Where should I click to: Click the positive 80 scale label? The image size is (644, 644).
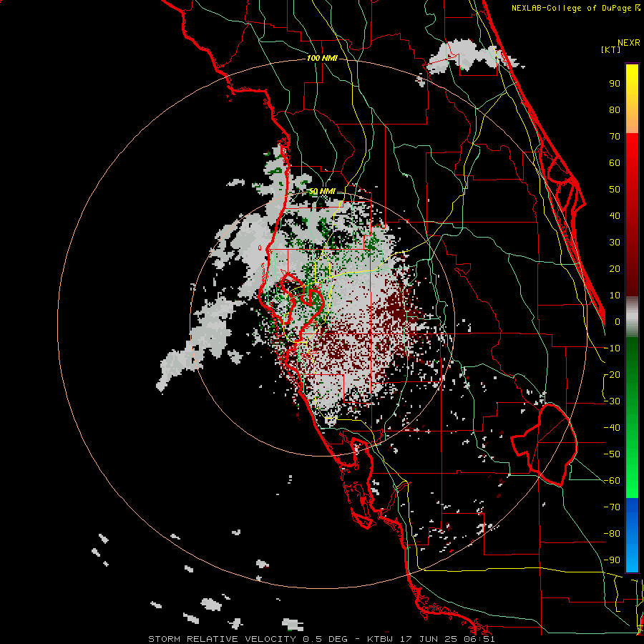(x=615, y=109)
